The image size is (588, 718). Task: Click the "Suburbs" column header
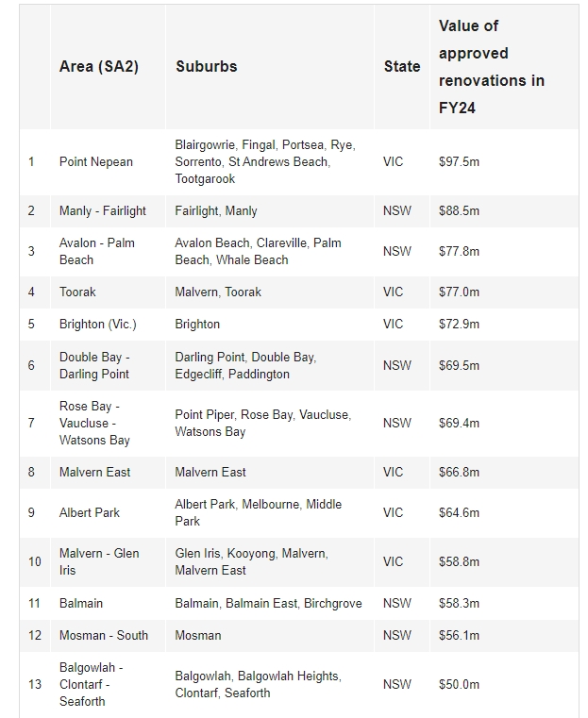click(206, 67)
